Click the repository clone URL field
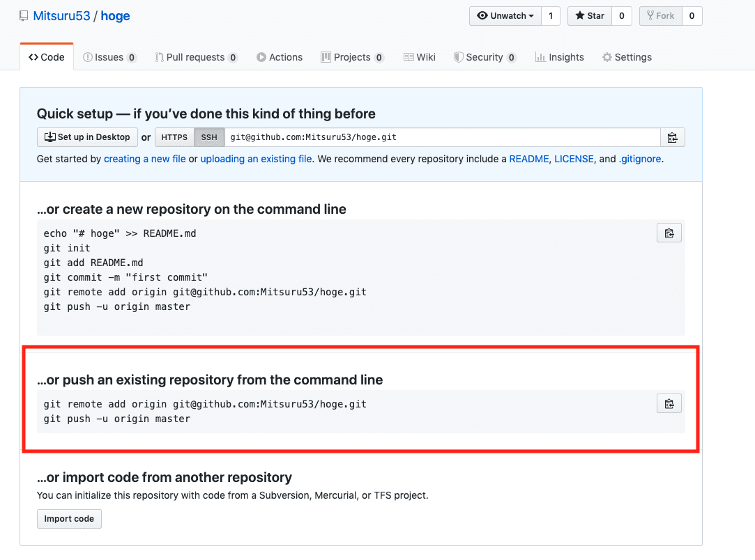This screenshot has width=755, height=560. (x=442, y=137)
